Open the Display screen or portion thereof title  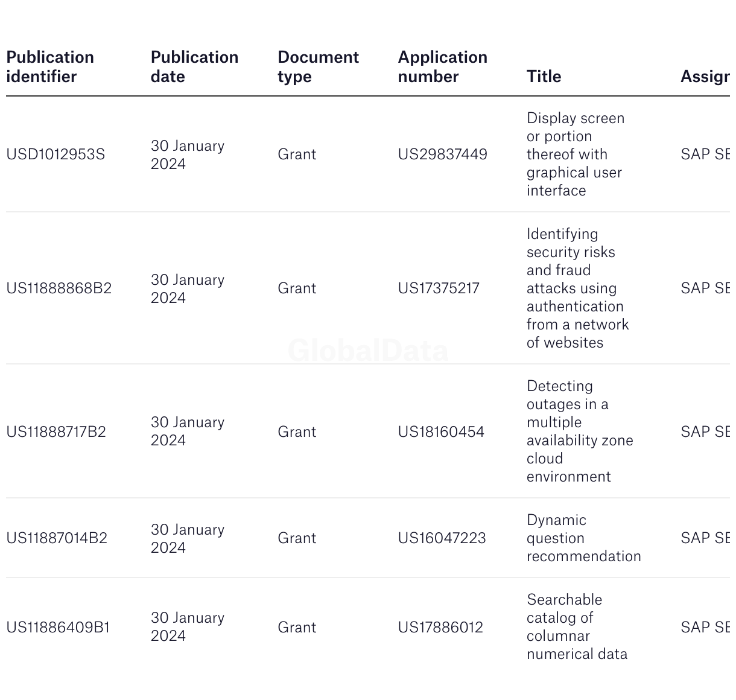[x=576, y=154]
